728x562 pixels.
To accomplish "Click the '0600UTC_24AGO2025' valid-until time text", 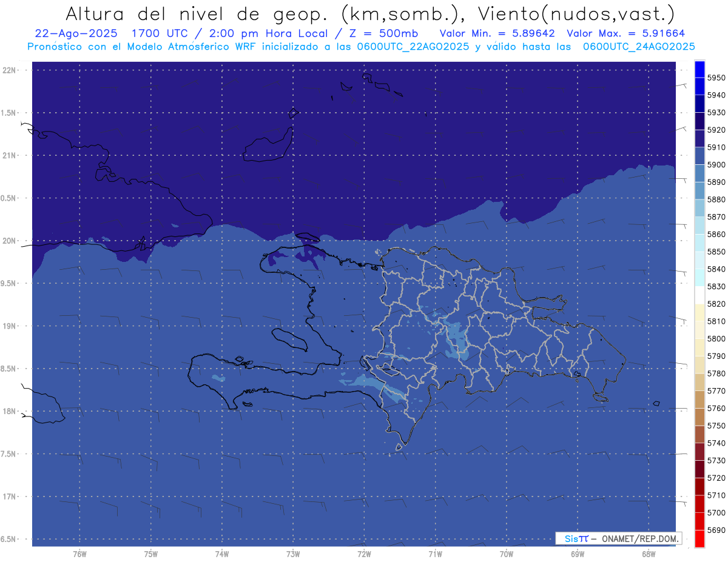I will pyautogui.click(x=639, y=46).
